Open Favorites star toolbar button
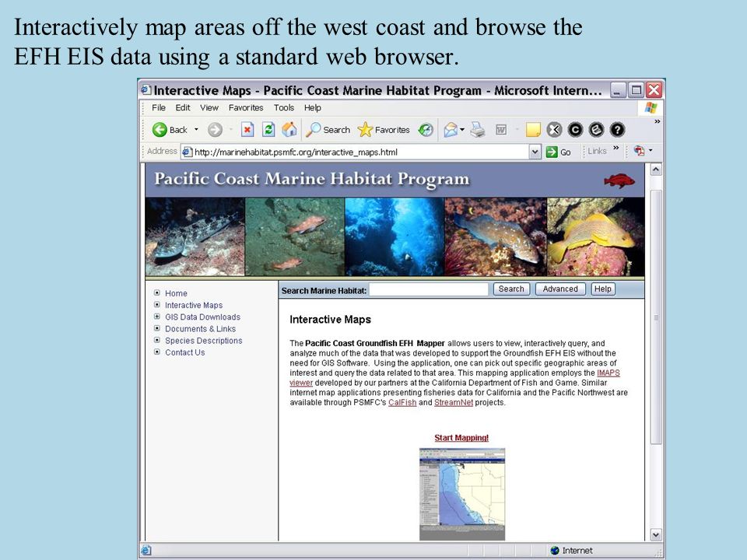 (384, 130)
